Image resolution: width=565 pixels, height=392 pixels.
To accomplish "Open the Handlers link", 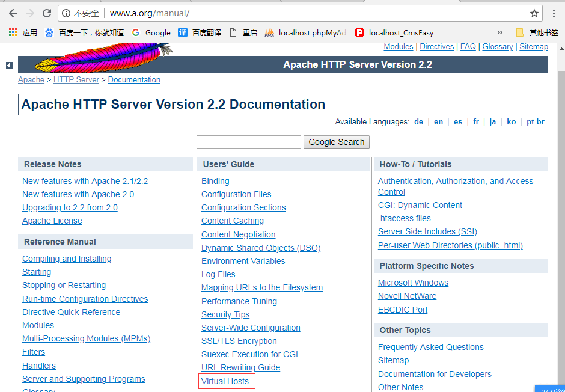I will 39,366.
